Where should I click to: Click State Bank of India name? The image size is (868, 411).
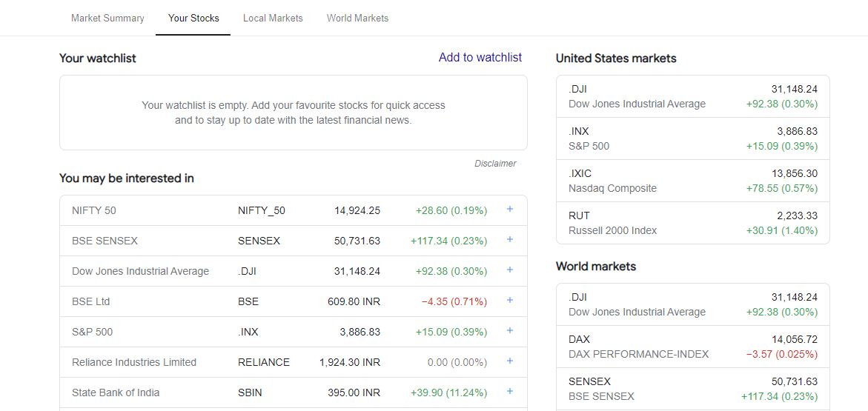coord(116,393)
